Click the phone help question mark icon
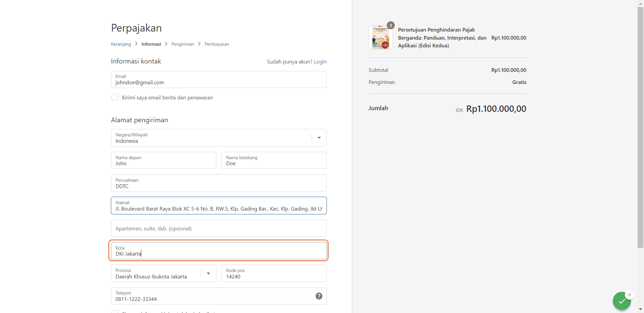The image size is (644, 313). click(x=319, y=296)
